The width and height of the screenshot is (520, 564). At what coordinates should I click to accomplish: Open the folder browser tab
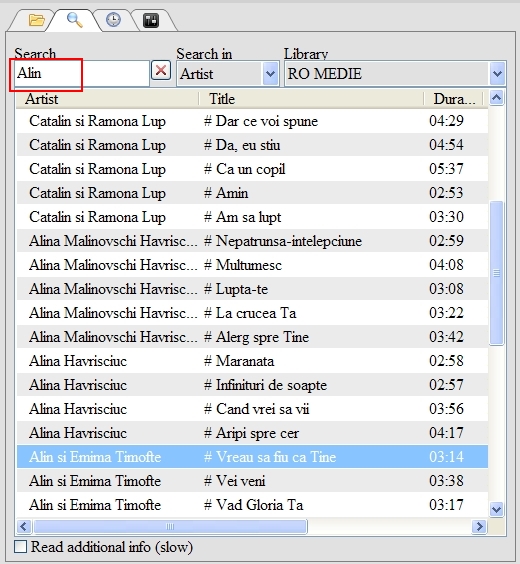[36, 20]
